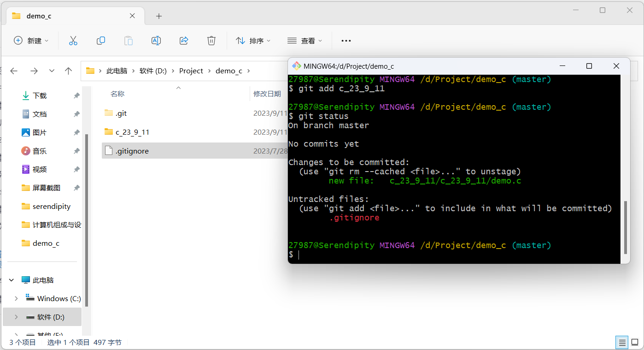Open a new tab with plus button
This screenshot has width=644, height=350.
[x=159, y=16]
